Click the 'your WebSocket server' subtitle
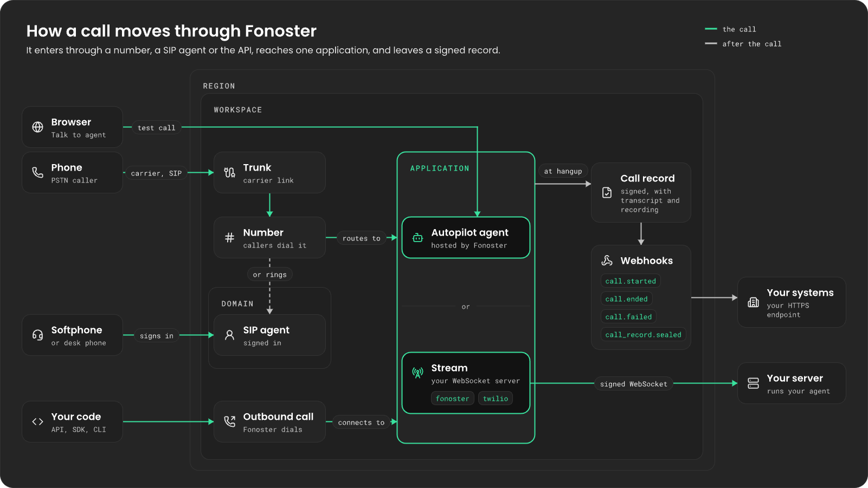 475,381
